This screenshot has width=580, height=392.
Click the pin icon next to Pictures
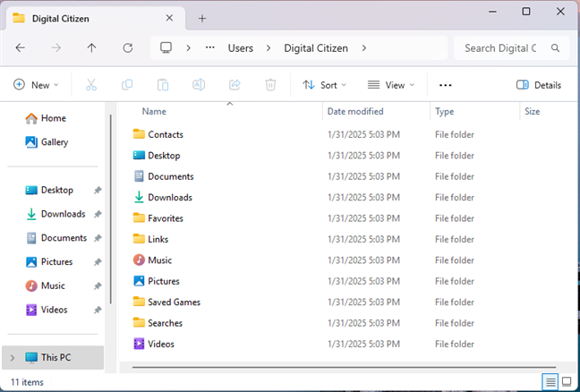pos(98,262)
